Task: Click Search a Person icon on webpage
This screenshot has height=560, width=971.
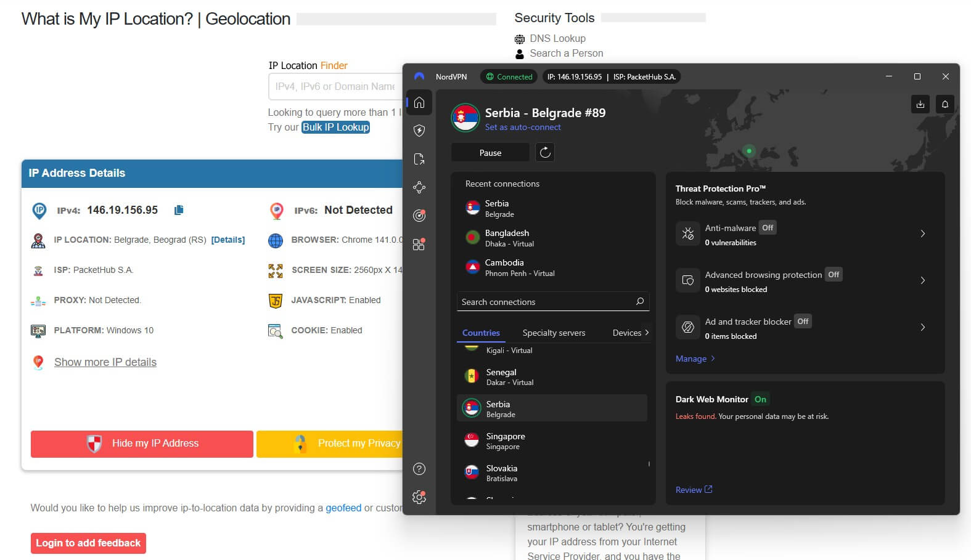Action: click(x=520, y=54)
